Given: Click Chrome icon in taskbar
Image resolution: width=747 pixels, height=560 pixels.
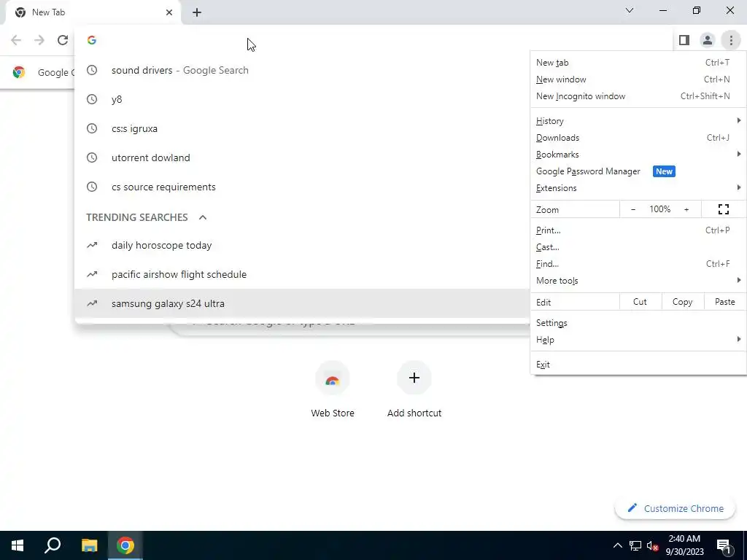Looking at the screenshot, I should pyautogui.click(x=125, y=545).
